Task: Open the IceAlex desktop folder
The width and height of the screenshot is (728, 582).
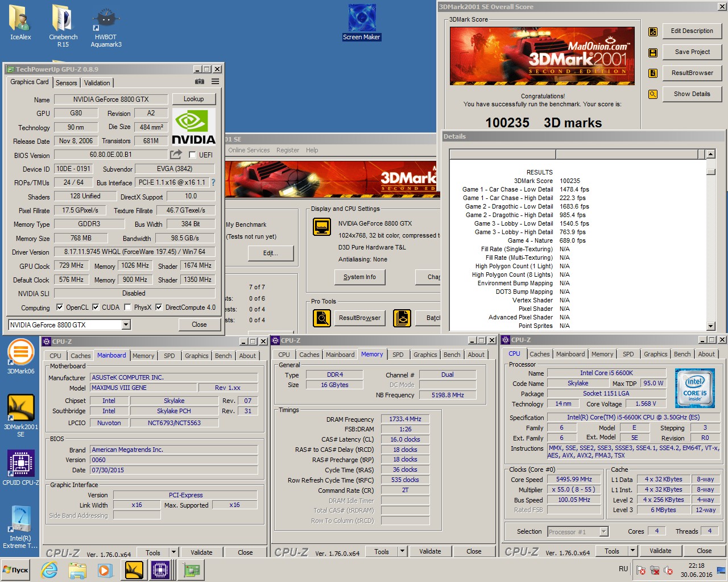Action: click(x=20, y=23)
